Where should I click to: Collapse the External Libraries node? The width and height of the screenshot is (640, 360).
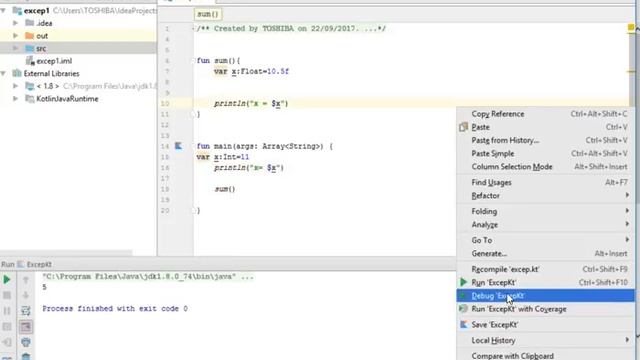click(3, 73)
